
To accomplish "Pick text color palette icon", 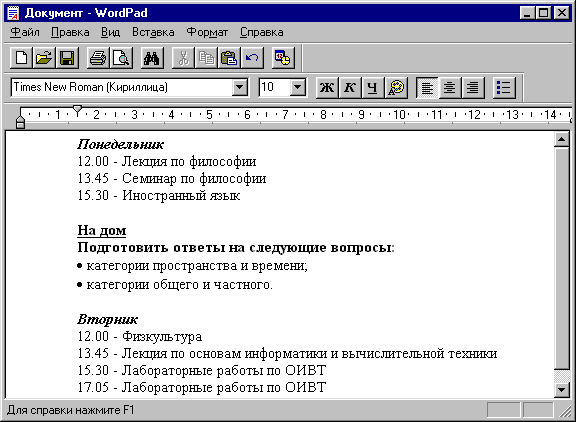I will (x=396, y=88).
